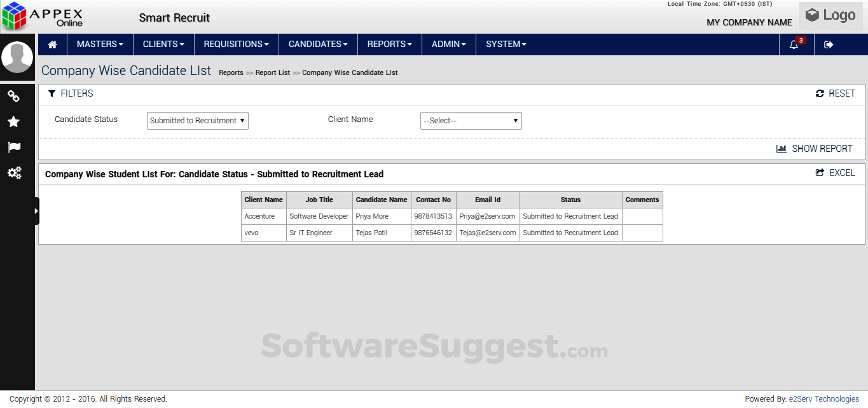Click EXCEL to export the report

[x=843, y=172]
